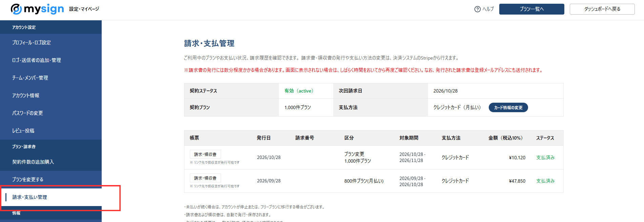Image resolution: width=644 pixels, height=222 pixels.
Task: Click 2026/09/28 - 2026/10/28 period cell
Action: (x=412, y=181)
